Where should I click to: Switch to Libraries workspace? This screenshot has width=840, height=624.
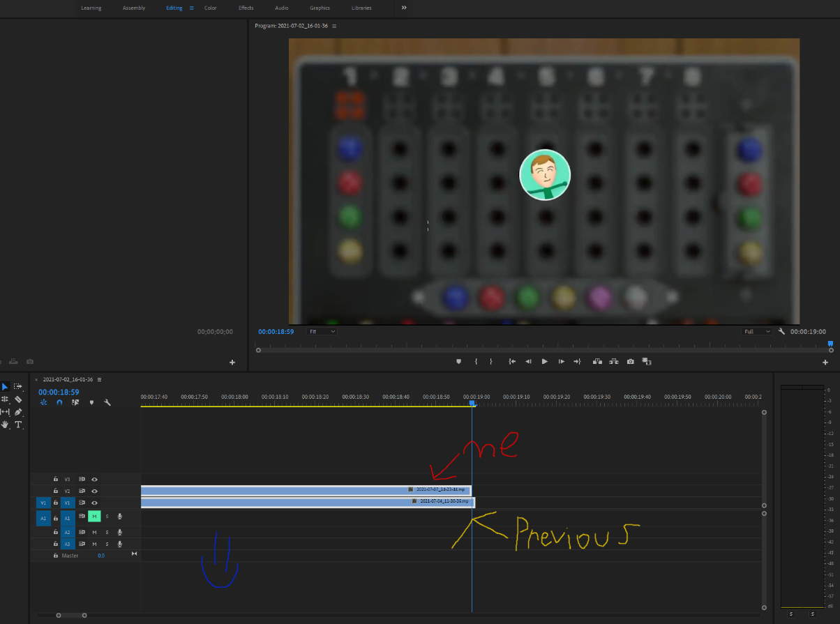(361, 8)
